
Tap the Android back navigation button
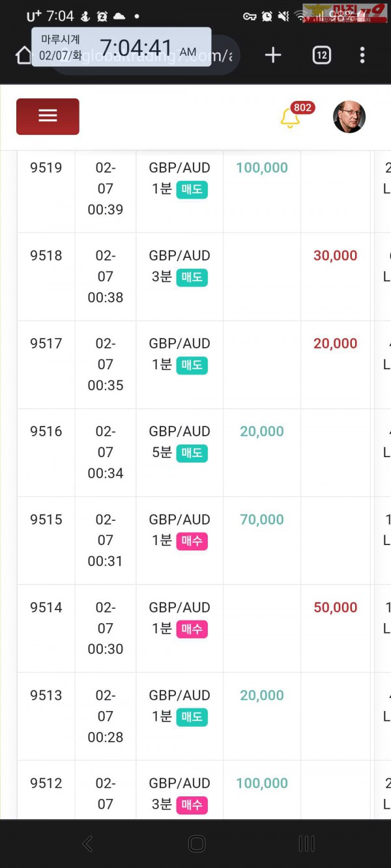tap(87, 844)
